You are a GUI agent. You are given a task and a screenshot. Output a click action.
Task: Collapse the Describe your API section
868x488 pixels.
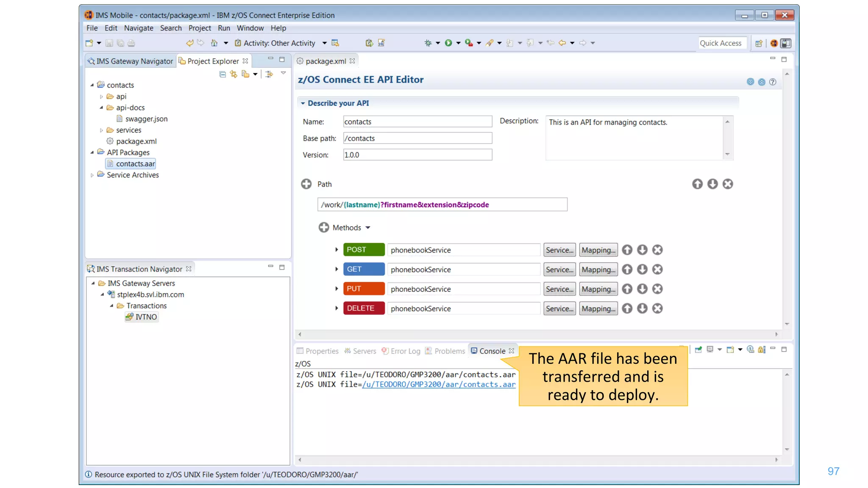303,103
